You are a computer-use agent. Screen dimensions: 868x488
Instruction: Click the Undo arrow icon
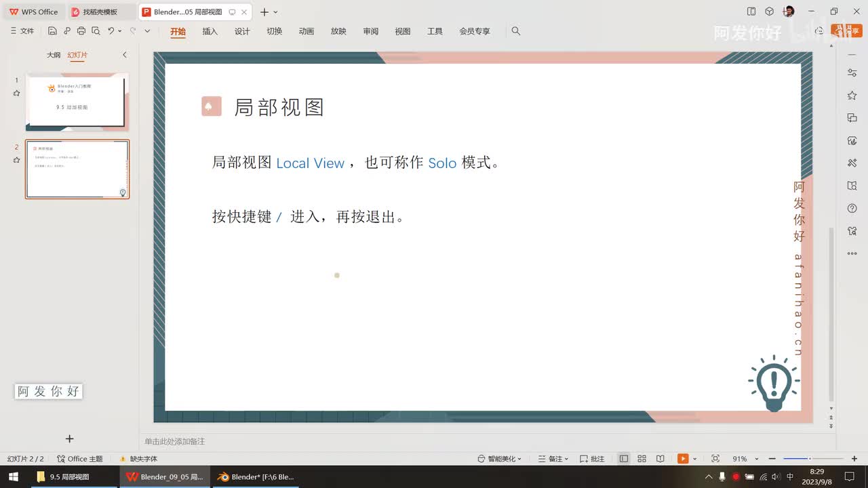coord(111,31)
